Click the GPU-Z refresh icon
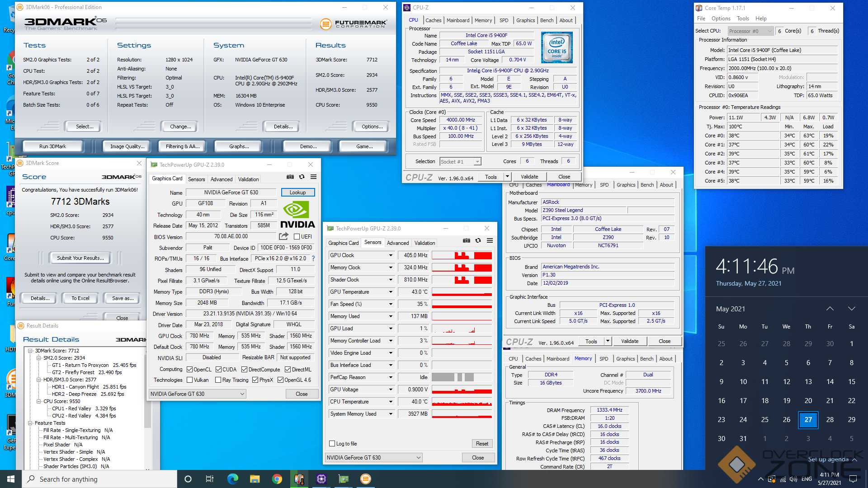Screen dimensions: 868x488 tap(302, 177)
